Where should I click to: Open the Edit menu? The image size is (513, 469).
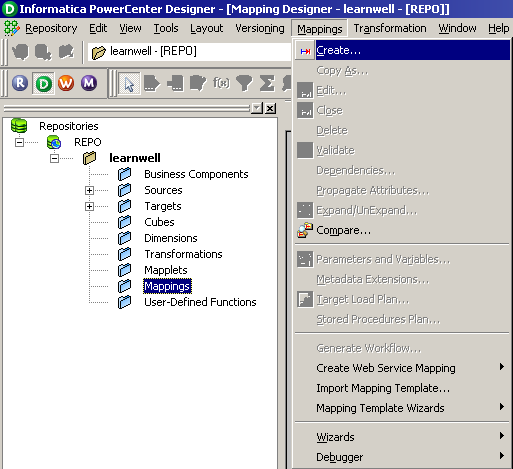pos(98,28)
